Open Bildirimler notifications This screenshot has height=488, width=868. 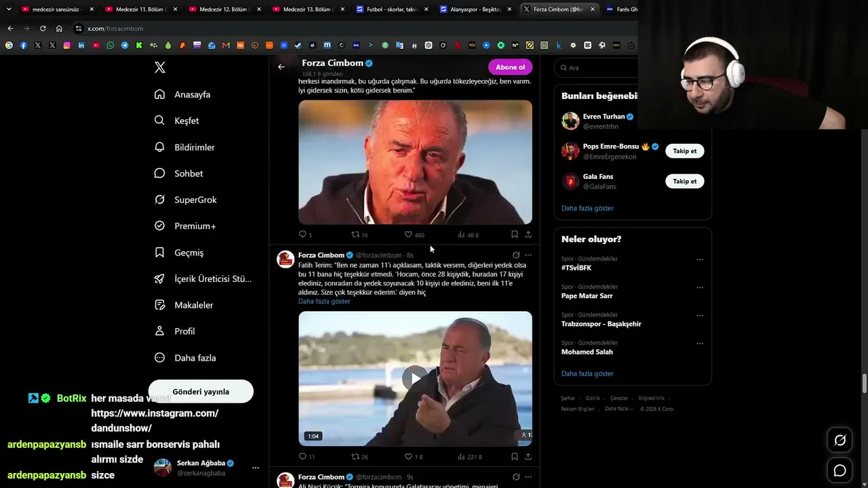click(184, 147)
